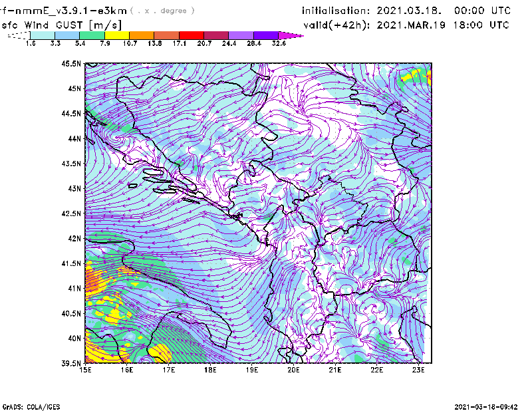The image size is (532, 411).
Task: Click the greyed '( . x . degree )' text
Action: click(x=162, y=11)
